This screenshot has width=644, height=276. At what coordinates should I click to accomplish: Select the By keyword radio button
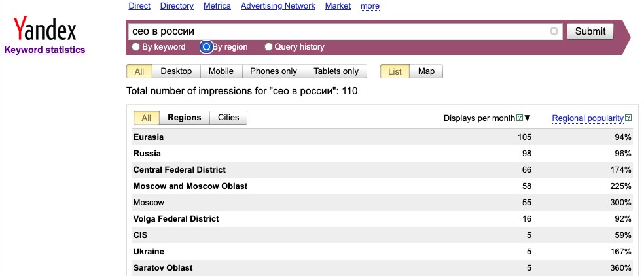click(x=136, y=47)
